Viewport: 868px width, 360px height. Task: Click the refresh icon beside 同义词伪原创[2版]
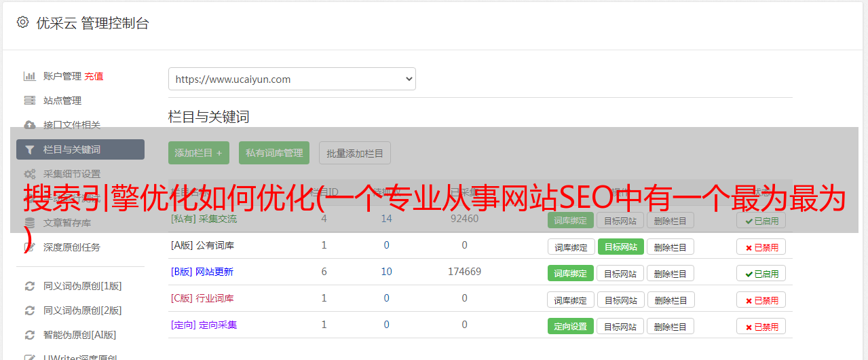(x=29, y=310)
